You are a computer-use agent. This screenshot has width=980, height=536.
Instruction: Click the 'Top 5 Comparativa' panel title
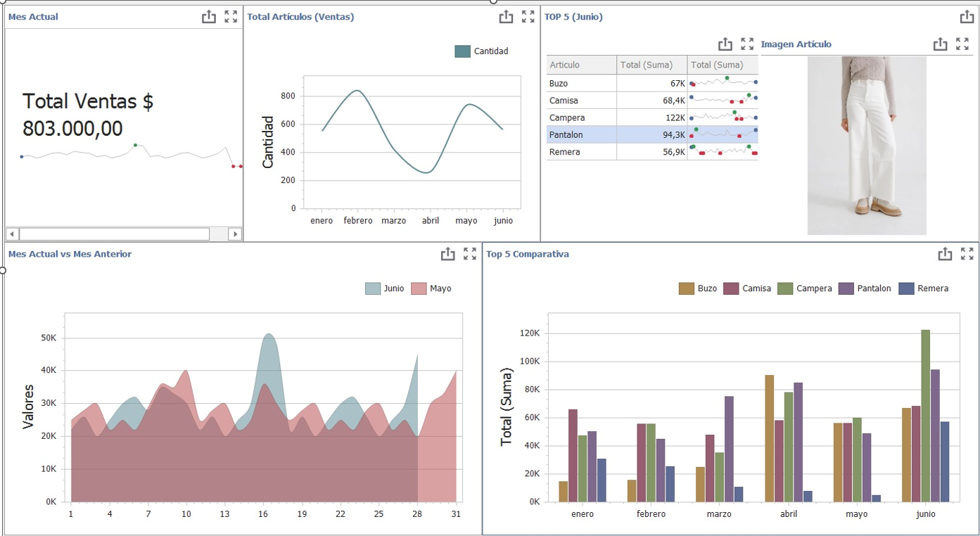(528, 254)
